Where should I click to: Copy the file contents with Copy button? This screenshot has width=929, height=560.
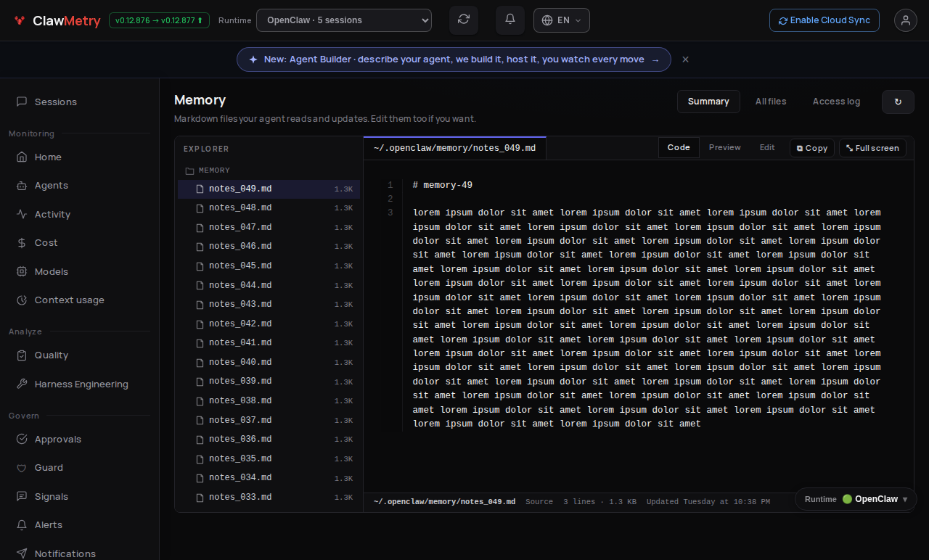click(812, 148)
